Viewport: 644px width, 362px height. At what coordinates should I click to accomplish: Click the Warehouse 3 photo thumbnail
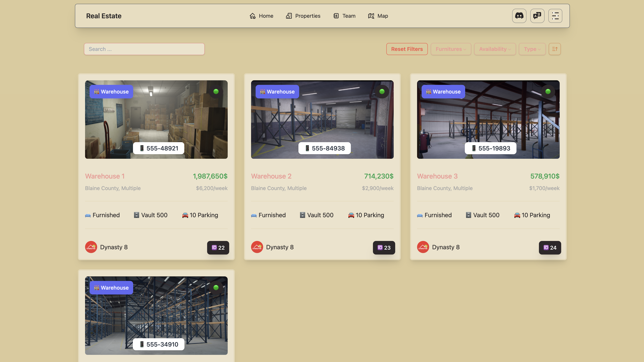(488, 117)
